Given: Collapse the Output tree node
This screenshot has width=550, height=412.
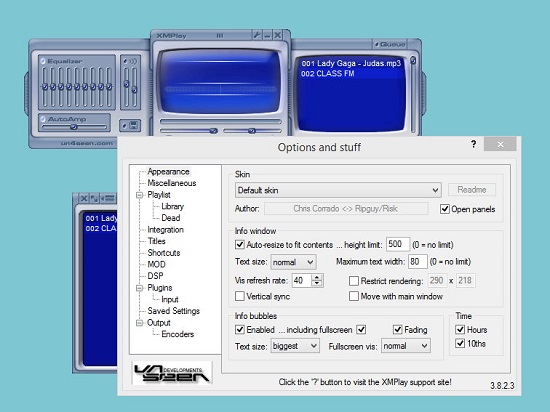Looking at the screenshot, I should pyautogui.click(x=140, y=323).
